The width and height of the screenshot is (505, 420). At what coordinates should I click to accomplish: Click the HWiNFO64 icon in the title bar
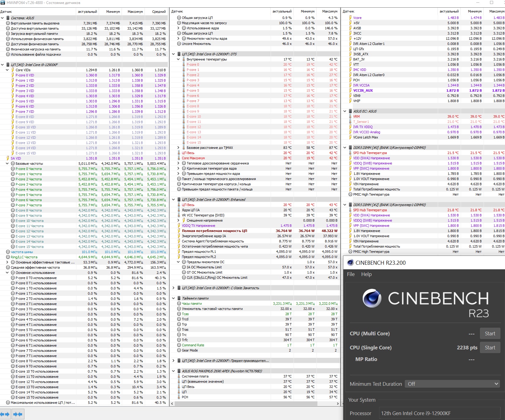[x=3, y=3]
